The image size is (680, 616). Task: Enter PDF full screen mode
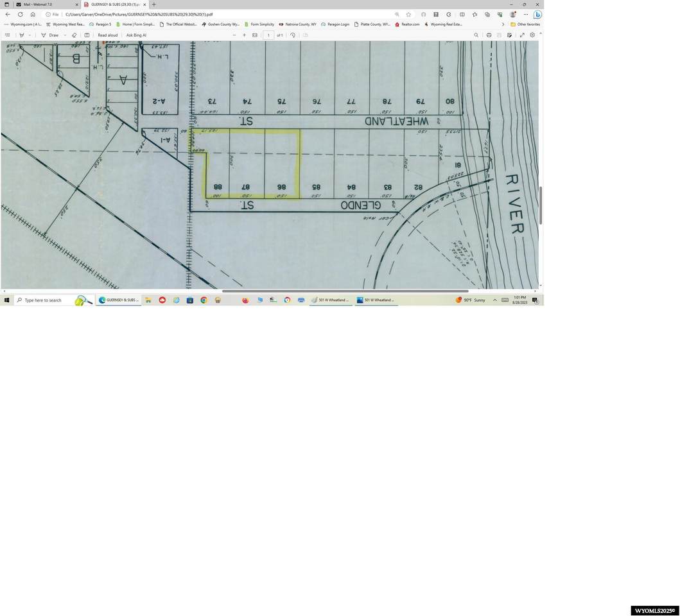pyautogui.click(x=521, y=35)
